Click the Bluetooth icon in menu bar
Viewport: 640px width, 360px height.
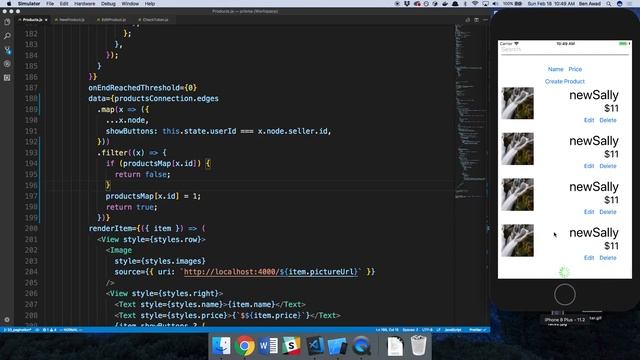(465, 4)
